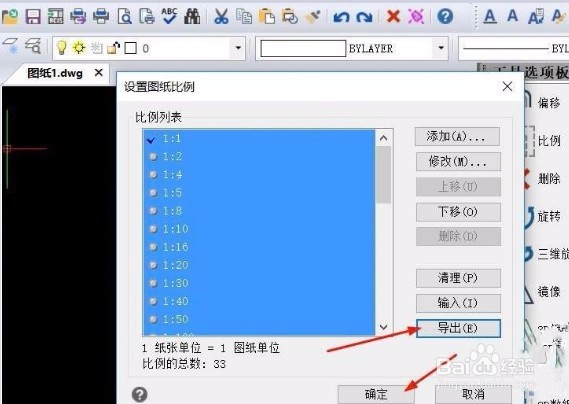The image size is (569, 404).
Task: Click the Redo arrow icon
Action: [364, 16]
